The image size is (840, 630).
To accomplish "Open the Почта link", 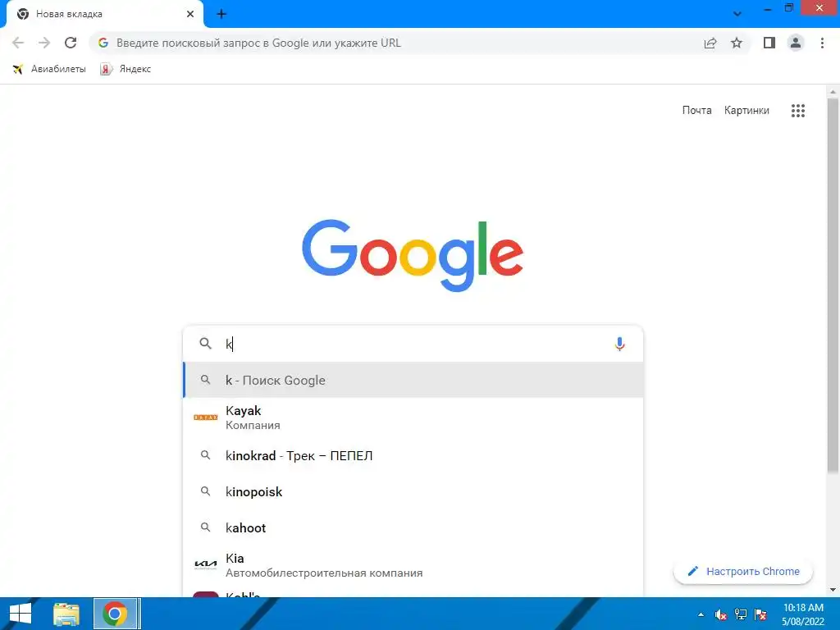I will pyautogui.click(x=696, y=111).
